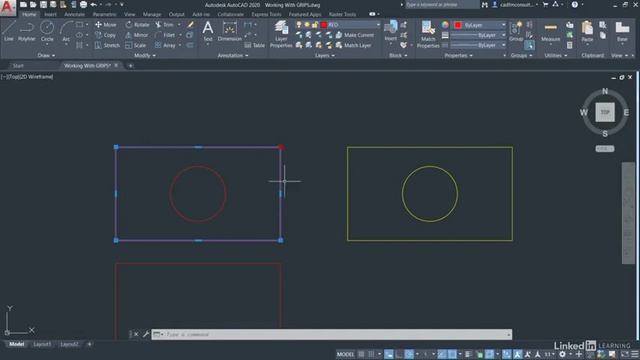Expand the Utilities panel

click(556, 56)
